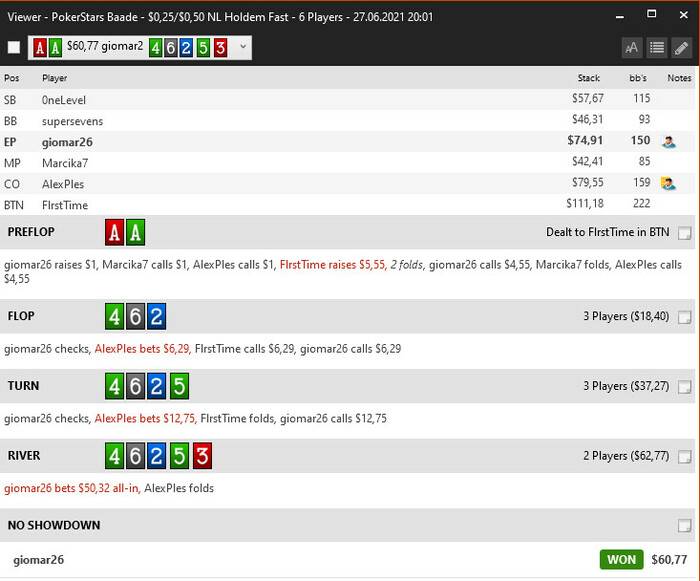Screen dimensions: 700x581
Task: Select player row Marcika7
Action: tap(347, 162)
